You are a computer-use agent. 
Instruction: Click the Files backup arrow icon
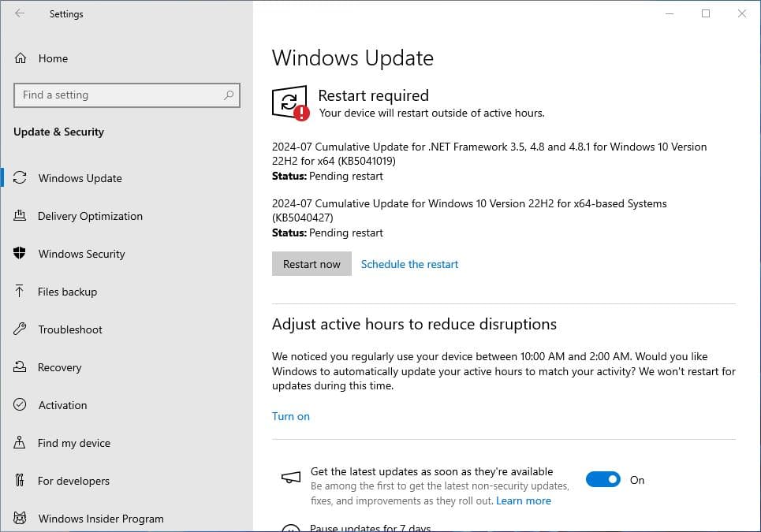coord(20,291)
